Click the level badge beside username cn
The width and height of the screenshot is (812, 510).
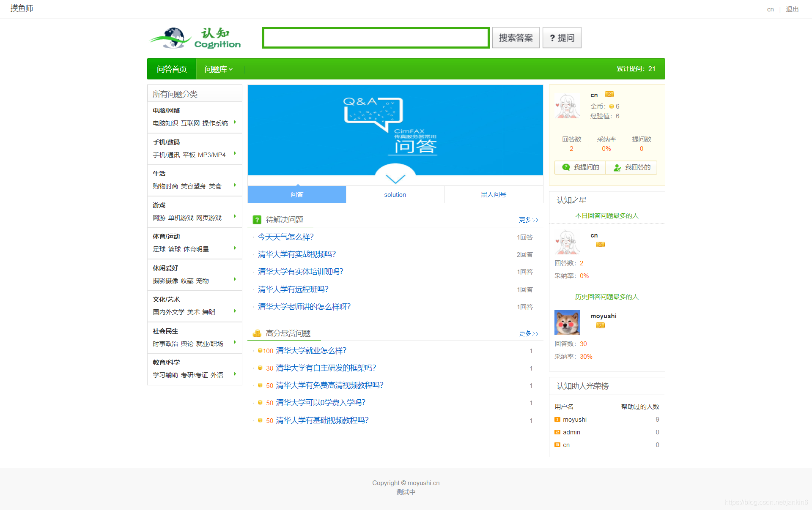[x=609, y=95]
